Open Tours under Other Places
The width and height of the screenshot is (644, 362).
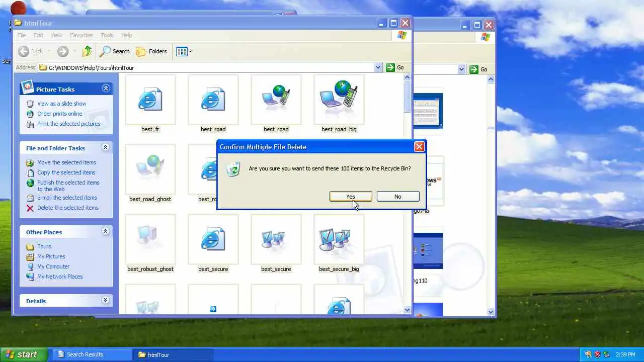pos(44,246)
